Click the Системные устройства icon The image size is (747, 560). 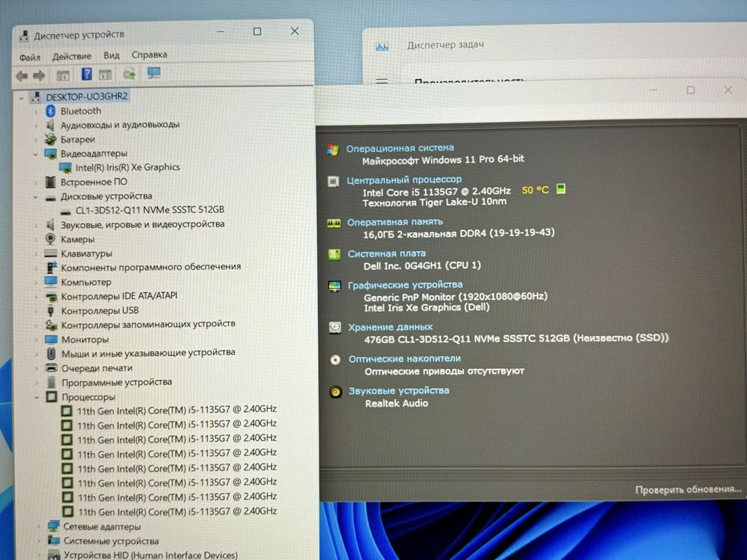54,541
